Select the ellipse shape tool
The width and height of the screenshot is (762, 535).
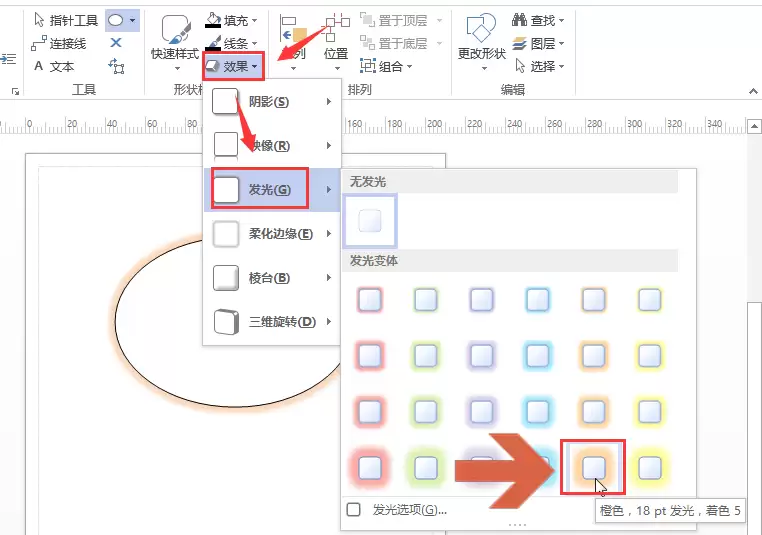click(x=115, y=20)
